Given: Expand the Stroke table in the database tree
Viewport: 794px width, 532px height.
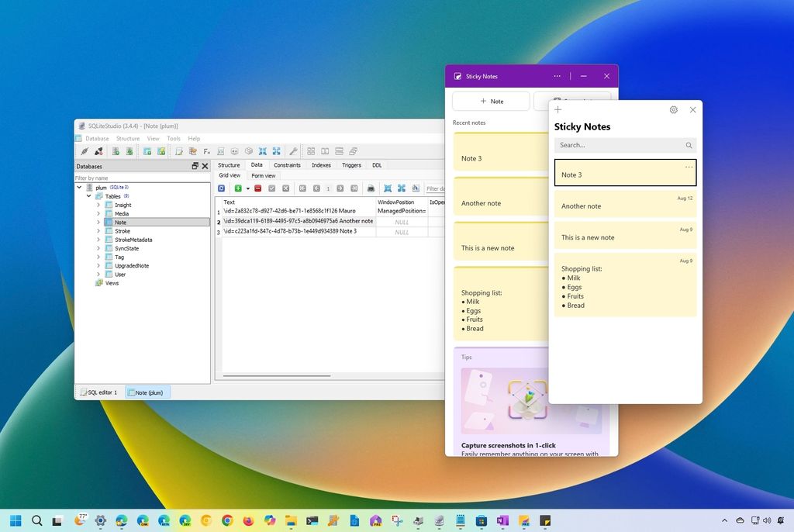Looking at the screenshot, I should click(98, 230).
